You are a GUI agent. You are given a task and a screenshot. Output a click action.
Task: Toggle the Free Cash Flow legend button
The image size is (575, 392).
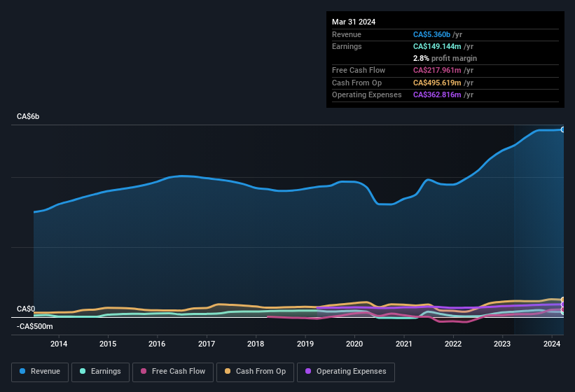coord(173,372)
